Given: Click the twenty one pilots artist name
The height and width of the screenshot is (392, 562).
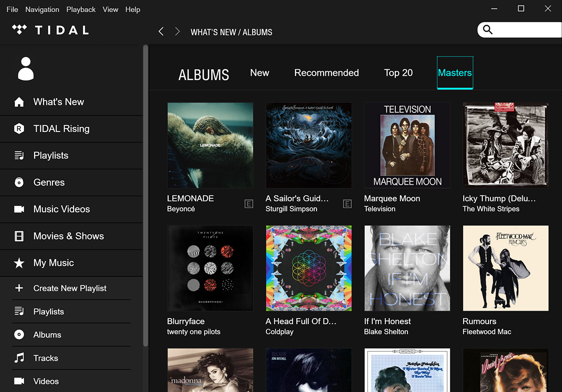Looking at the screenshot, I should (194, 332).
